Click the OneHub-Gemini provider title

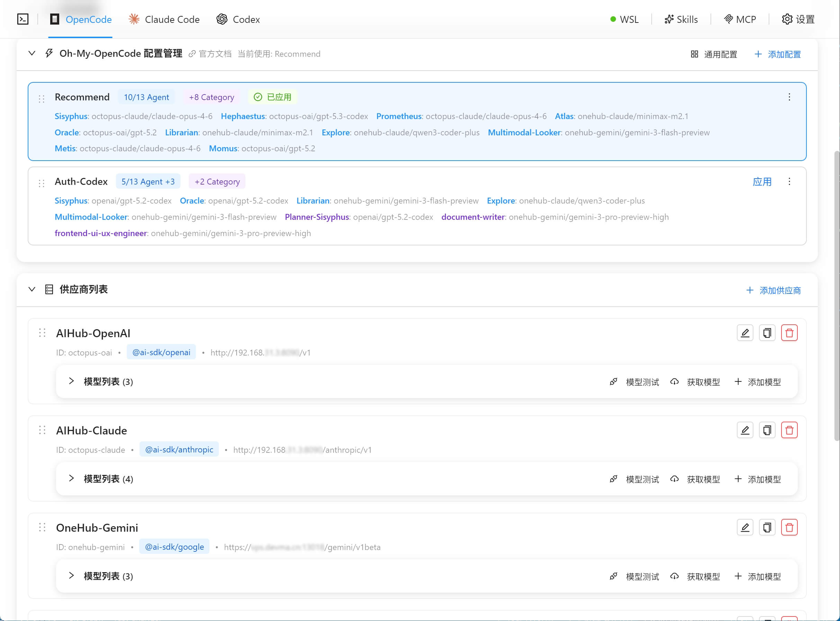coord(97,528)
